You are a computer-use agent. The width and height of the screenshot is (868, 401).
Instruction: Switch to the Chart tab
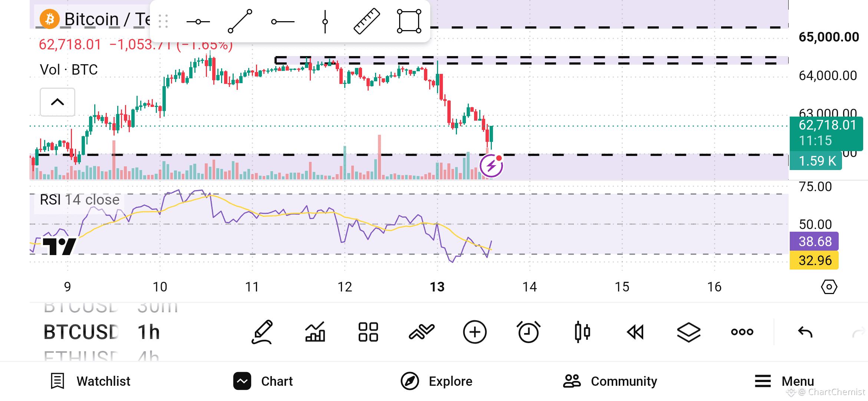(263, 381)
